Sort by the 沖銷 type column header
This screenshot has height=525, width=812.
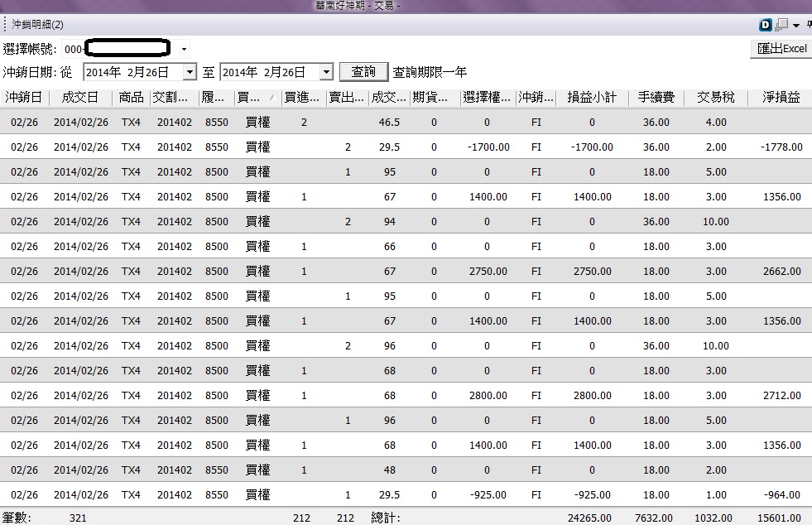536,98
